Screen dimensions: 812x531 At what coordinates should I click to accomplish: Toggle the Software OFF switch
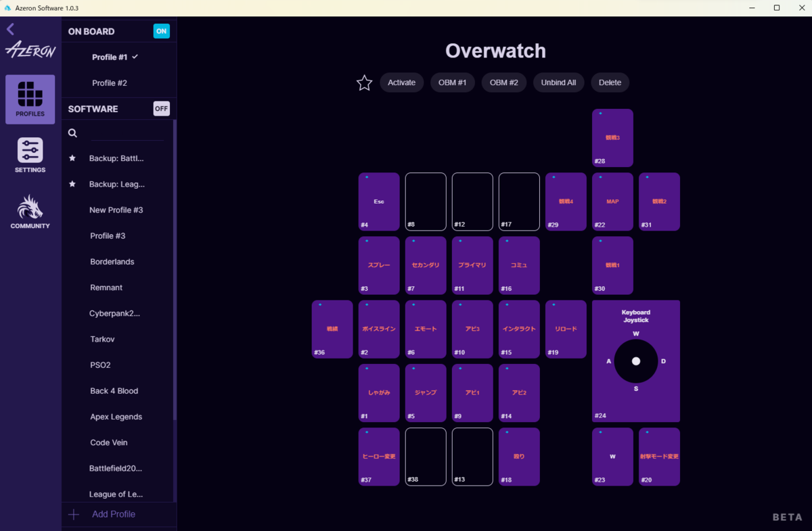pyautogui.click(x=161, y=109)
